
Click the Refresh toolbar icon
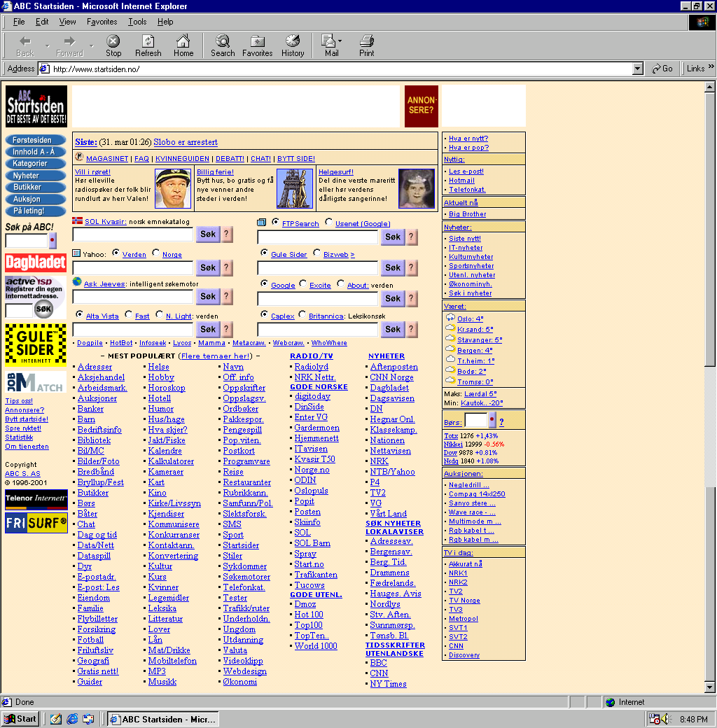[x=148, y=45]
